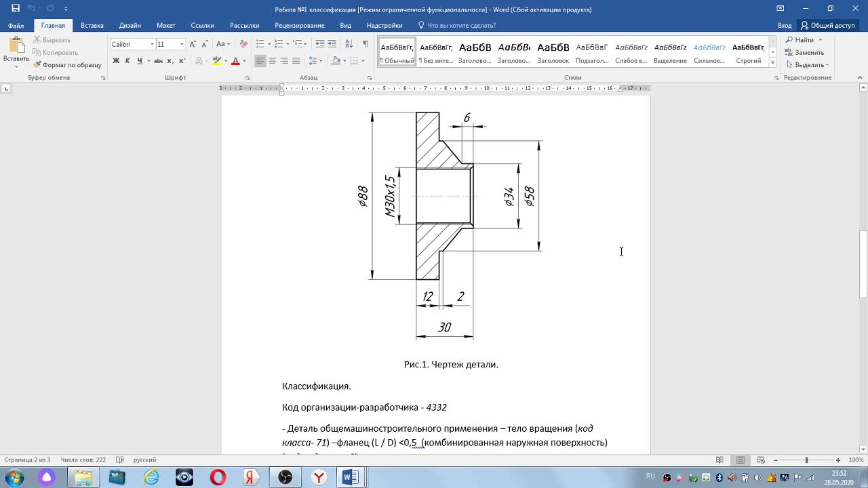Toggle right text alignment
Image resolution: width=868 pixels, height=488 pixels.
[x=284, y=61]
